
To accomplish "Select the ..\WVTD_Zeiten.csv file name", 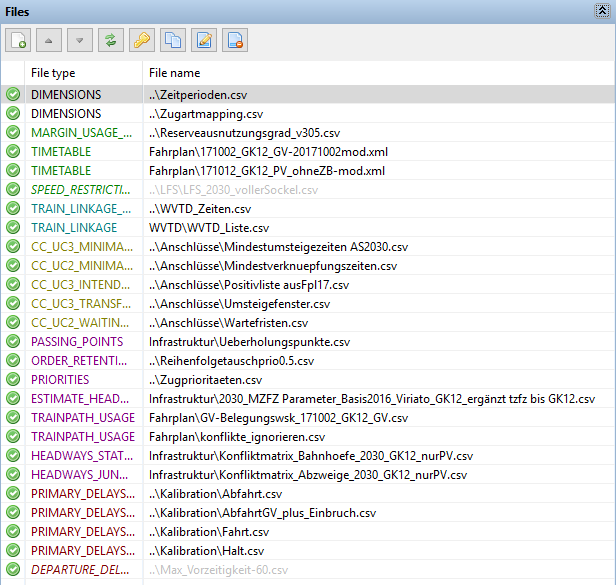I will 200,209.
